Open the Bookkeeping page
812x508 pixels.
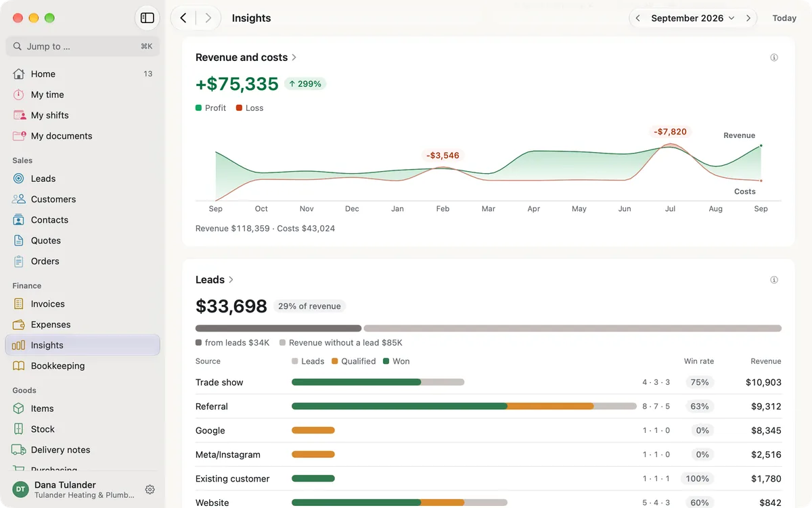coord(83,366)
